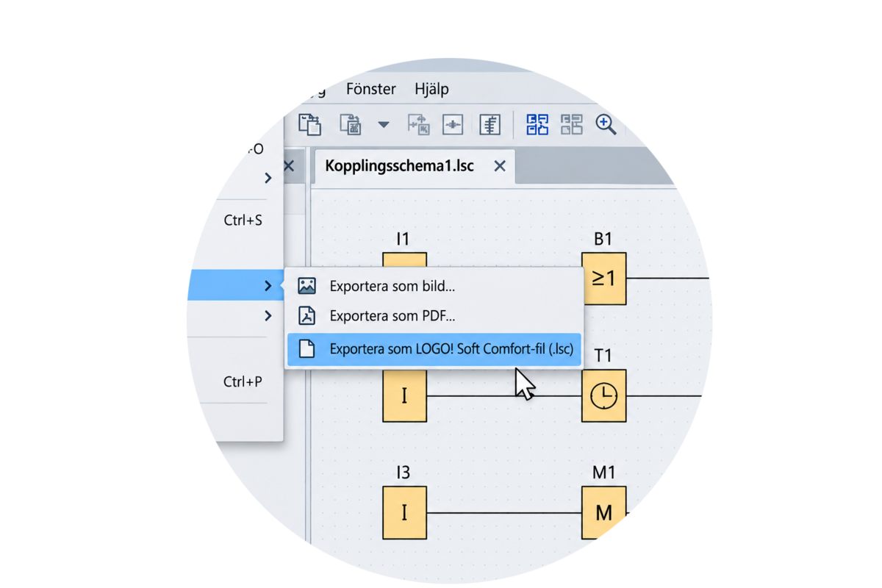This screenshot has height=588, width=882.
Task: Click the blue circuit layout toolbar icon
Action: click(x=537, y=124)
